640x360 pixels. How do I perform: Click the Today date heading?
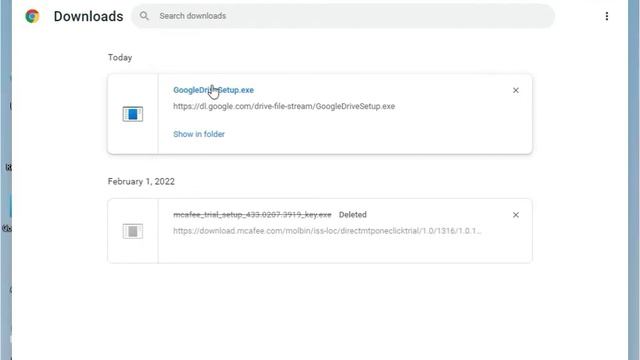coord(120,58)
